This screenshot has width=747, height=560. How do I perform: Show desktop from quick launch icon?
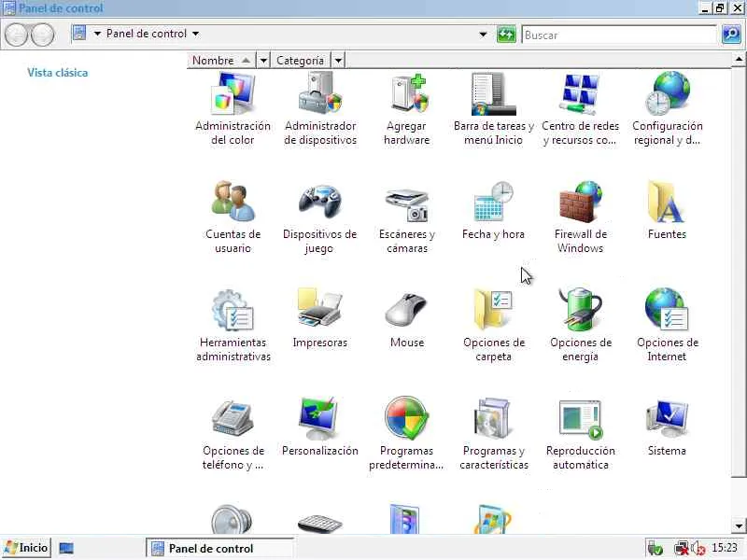click(x=66, y=548)
